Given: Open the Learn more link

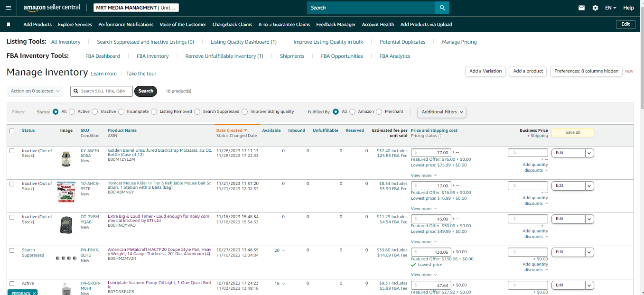Looking at the screenshot, I should [x=103, y=74].
